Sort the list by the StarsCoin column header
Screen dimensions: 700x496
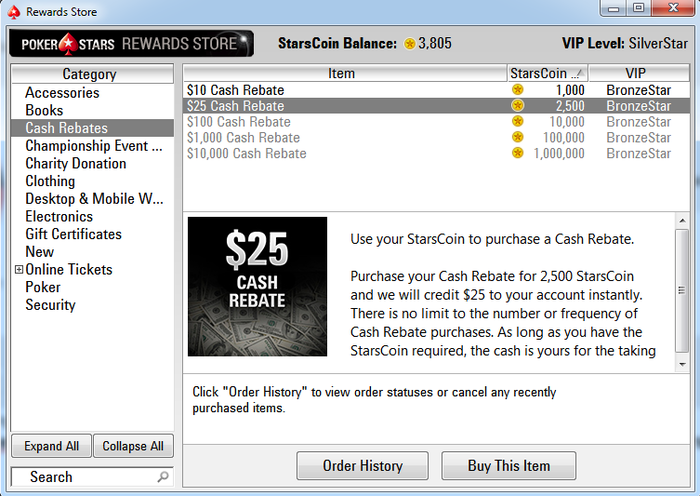(x=547, y=73)
